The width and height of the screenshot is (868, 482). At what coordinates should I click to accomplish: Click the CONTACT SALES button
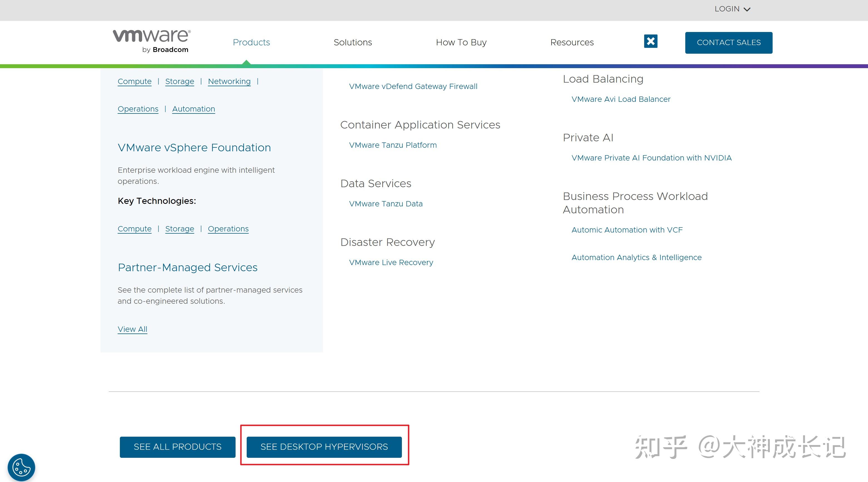click(728, 43)
